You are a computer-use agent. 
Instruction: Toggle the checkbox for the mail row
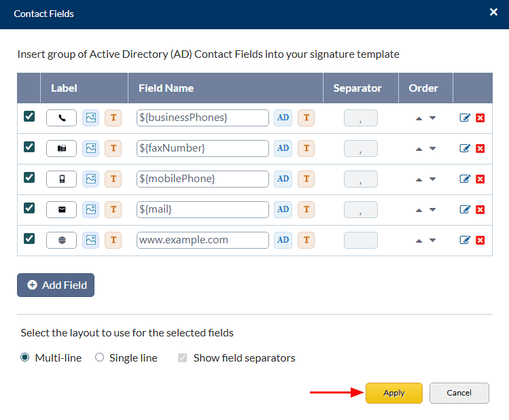pyautogui.click(x=29, y=208)
